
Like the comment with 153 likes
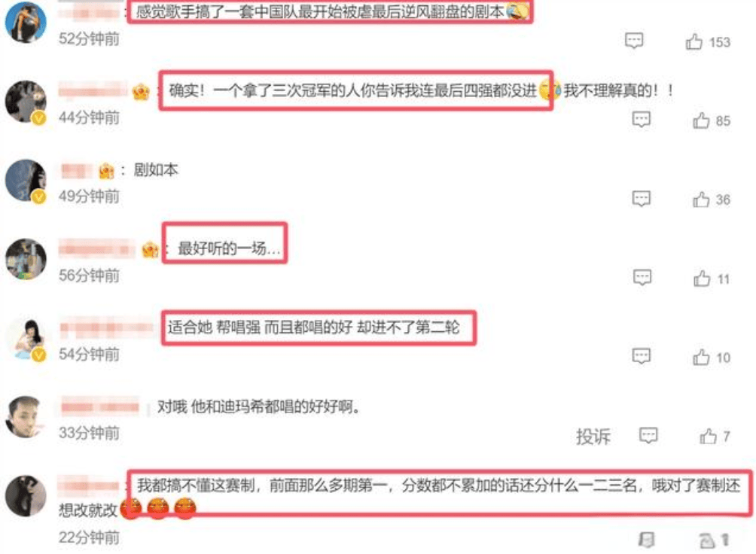pos(694,42)
